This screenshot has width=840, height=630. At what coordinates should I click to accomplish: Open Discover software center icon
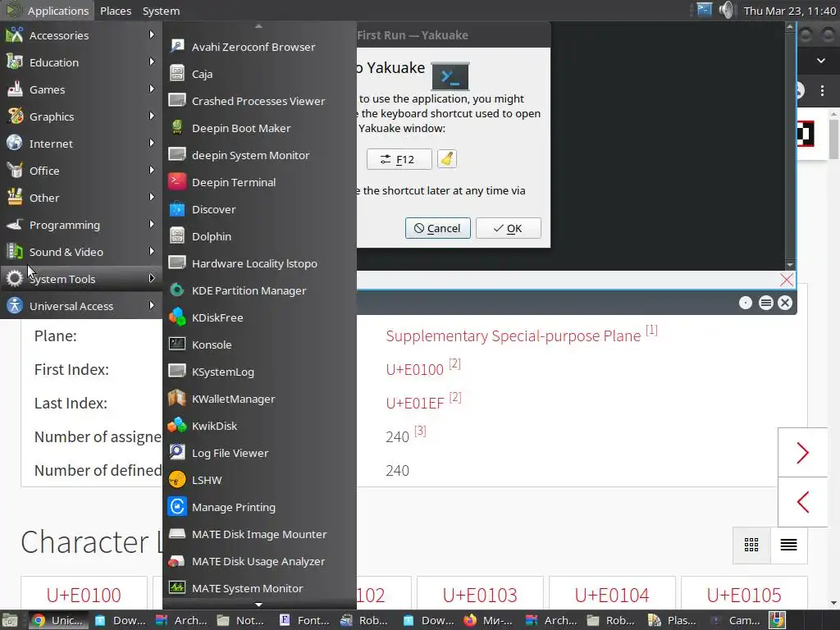(177, 209)
